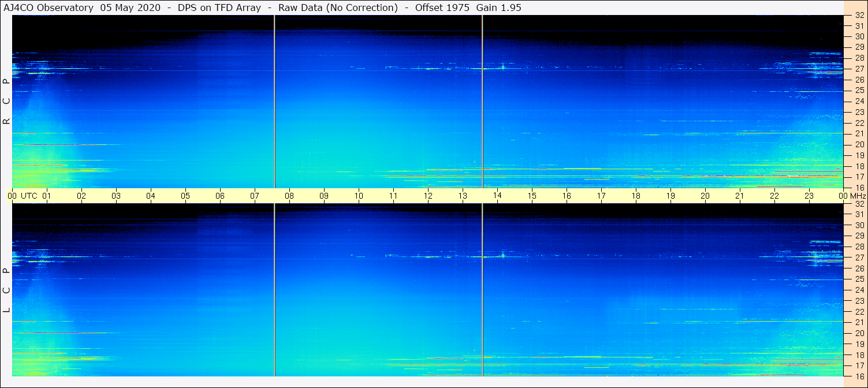This screenshot has width=868, height=388.
Task: Select the "12" hour tick label
Action: click(x=428, y=196)
